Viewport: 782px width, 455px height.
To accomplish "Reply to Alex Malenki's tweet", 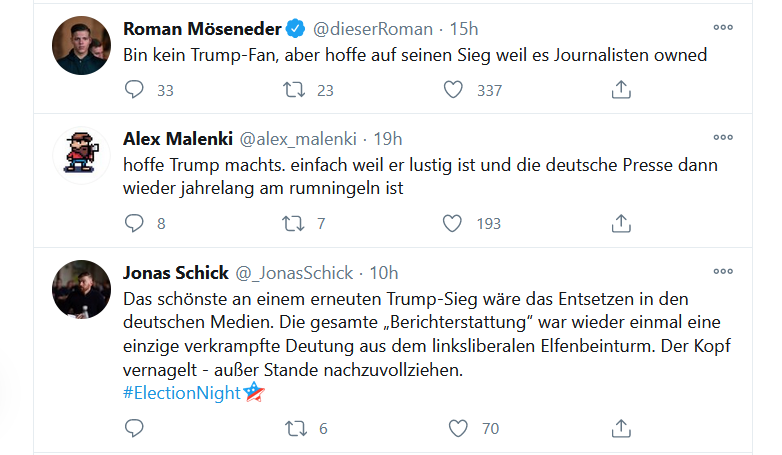I will pyautogui.click(x=136, y=223).
